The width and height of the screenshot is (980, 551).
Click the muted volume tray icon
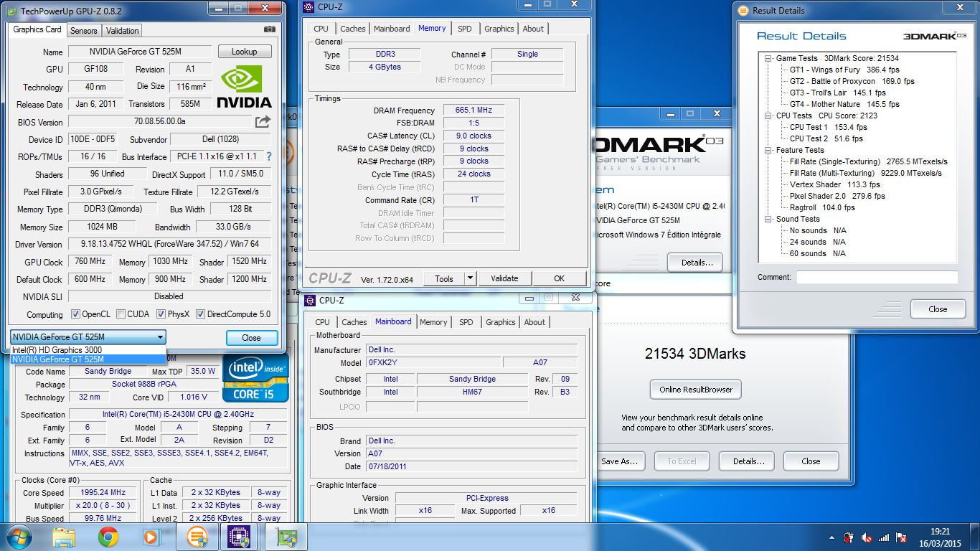tap(867, 537)
